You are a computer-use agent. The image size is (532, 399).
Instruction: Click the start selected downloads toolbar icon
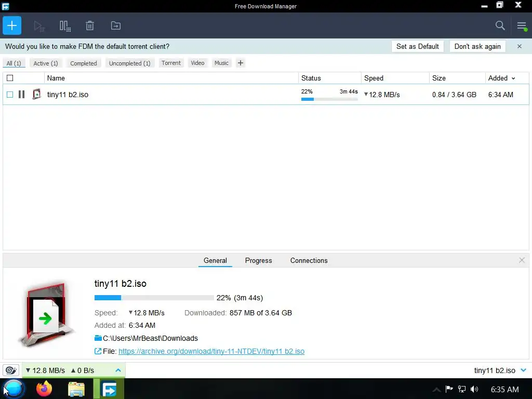39,26
